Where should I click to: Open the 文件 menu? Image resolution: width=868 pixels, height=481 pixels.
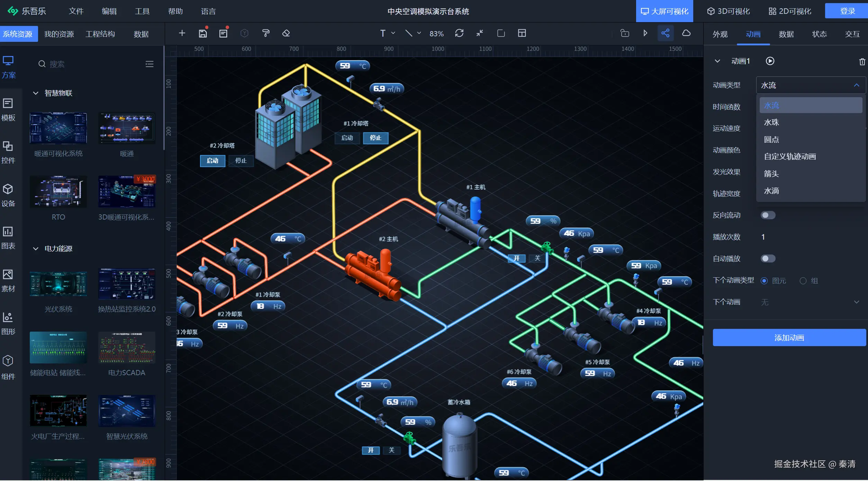point(76,11)
